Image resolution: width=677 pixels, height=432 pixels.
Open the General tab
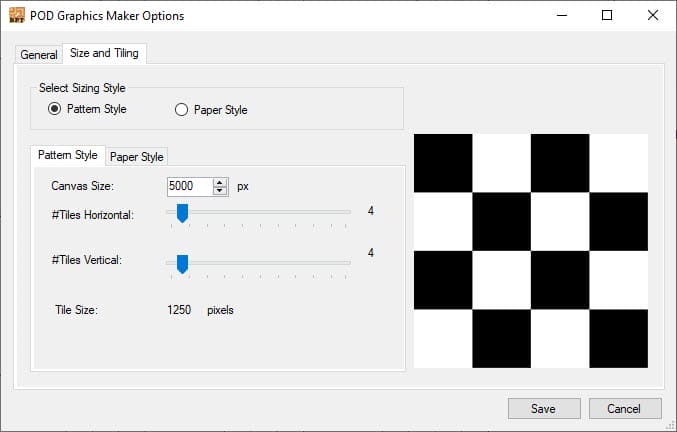(x=39, y=54)
